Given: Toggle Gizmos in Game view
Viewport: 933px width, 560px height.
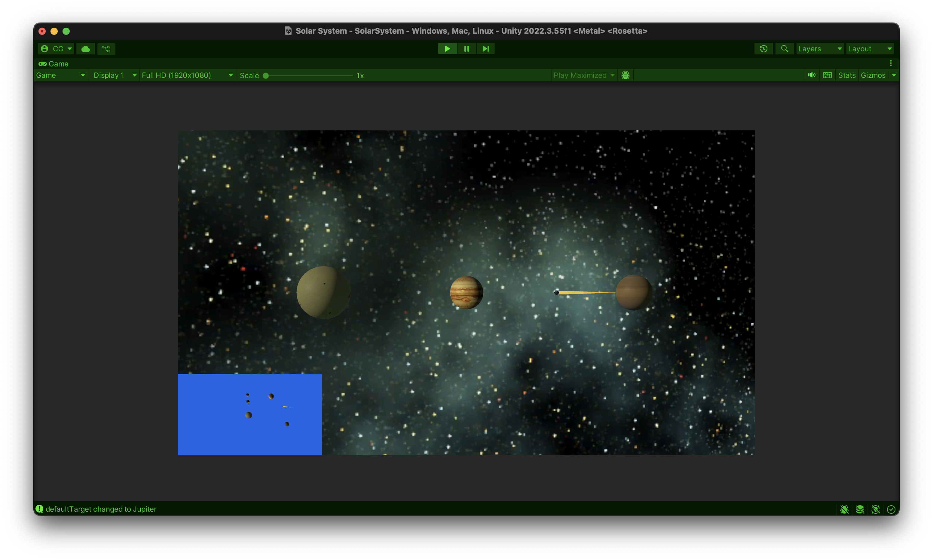Looking at the screenshot, I should click(873, 75).
